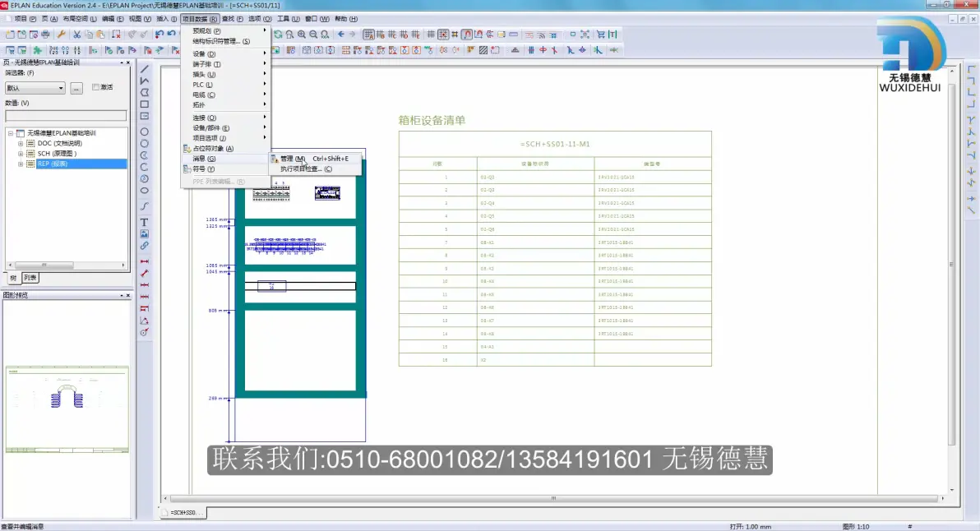
Task: Open 结构标识符管理 from the menu
Action: (x=225, y=41)
